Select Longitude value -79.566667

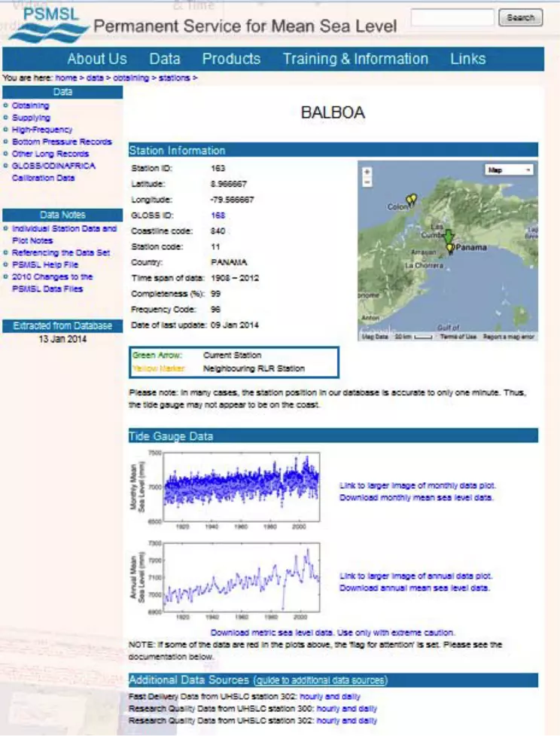232,200
